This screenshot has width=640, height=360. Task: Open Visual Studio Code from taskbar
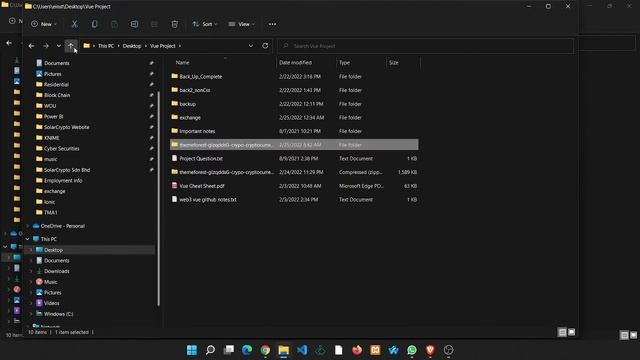302,350
